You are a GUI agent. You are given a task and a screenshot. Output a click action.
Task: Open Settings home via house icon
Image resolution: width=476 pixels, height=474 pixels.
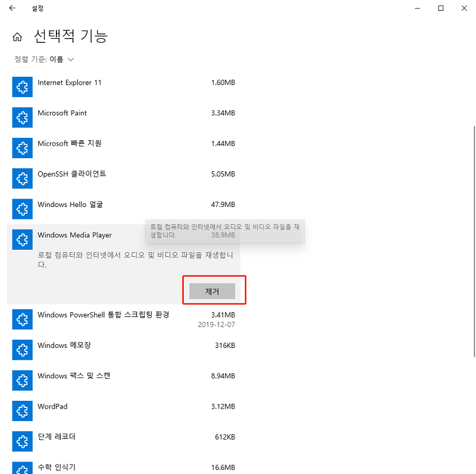click(17, 37)
